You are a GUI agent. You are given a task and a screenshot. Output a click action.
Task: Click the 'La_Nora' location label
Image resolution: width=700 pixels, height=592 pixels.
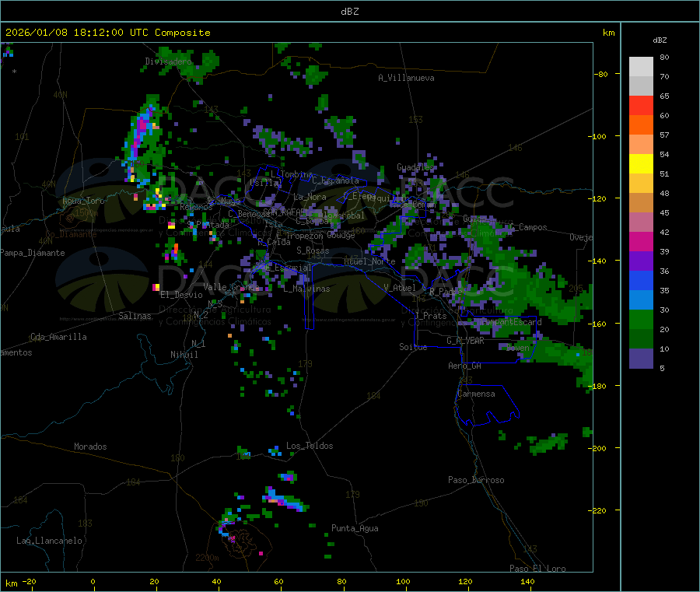[x=310, y=197]
